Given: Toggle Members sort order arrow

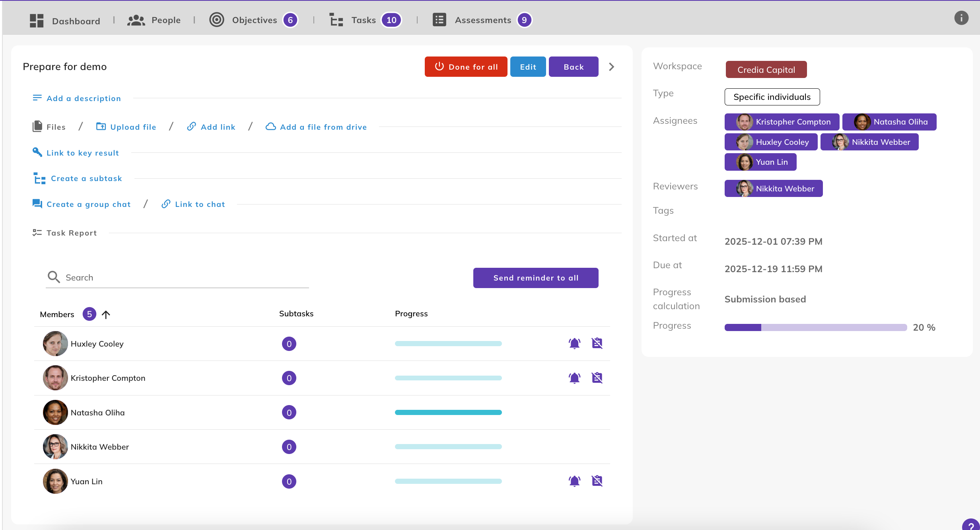Looking at the screenshot, I should click(x=106, y=314).
